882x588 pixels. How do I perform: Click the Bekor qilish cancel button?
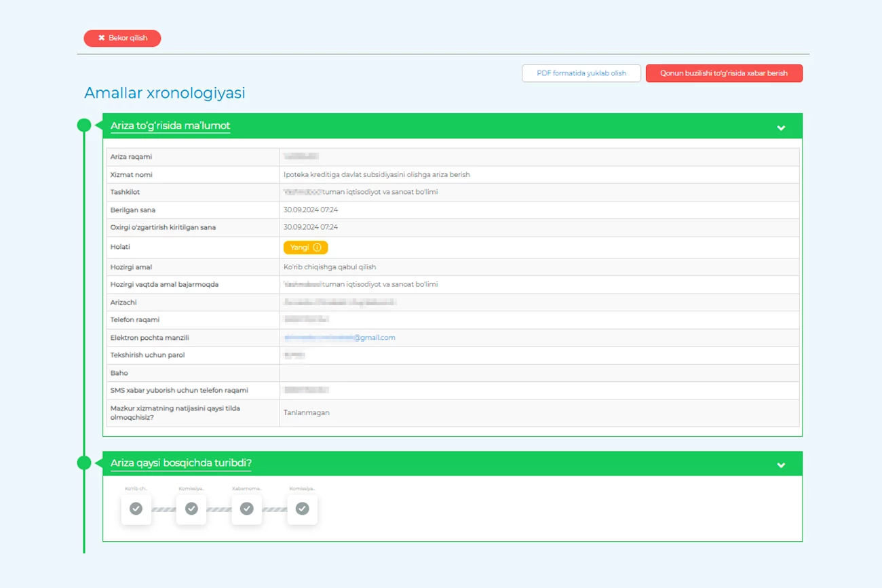122,38
